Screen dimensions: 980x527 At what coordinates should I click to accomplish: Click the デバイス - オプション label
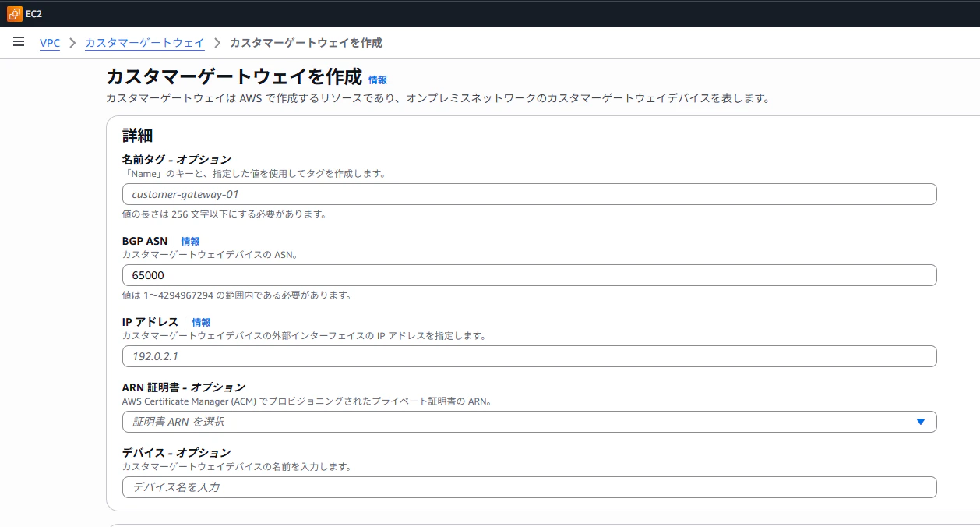click(x=177, y=453)
